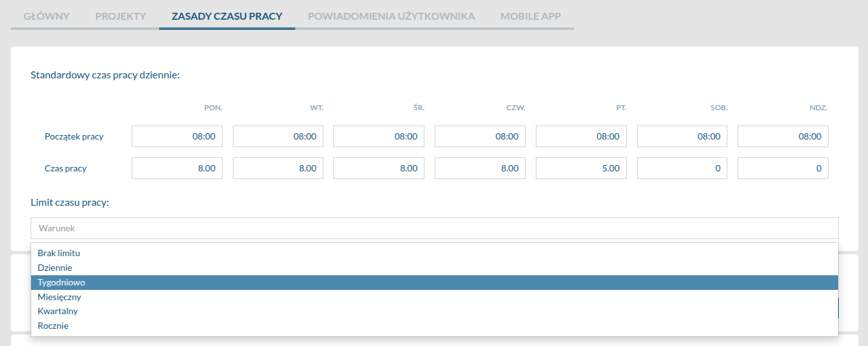Viewport: 868px width, 346px height.
Task: Click the Standardowy czas pracy dziennie heading
Action: pos(105,75)
